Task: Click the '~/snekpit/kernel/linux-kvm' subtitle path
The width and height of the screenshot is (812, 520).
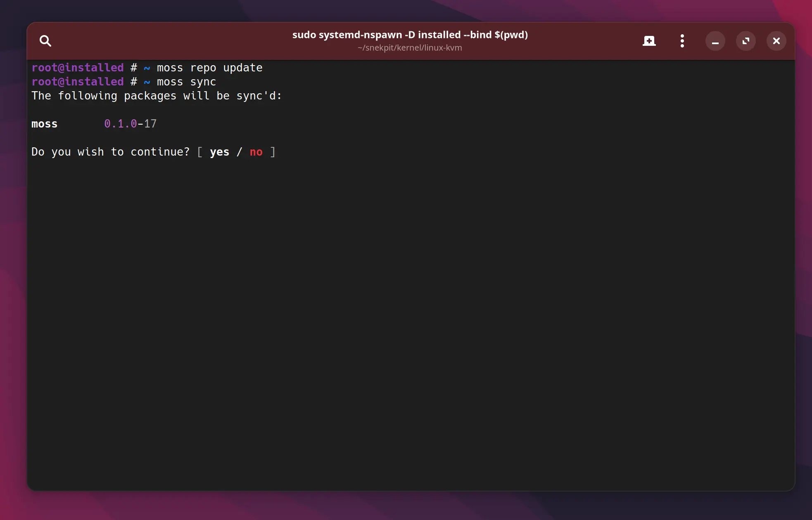Action: coord(410,48)
